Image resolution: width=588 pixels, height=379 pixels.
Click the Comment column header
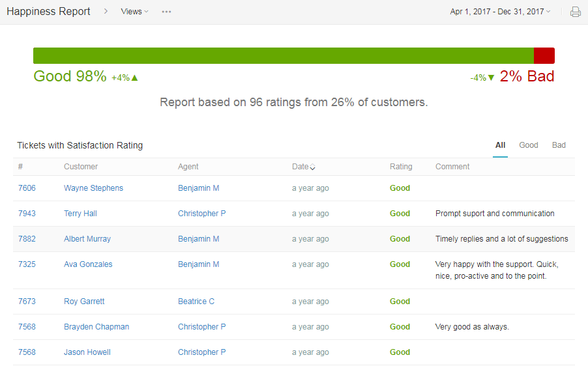coord(452,167)
